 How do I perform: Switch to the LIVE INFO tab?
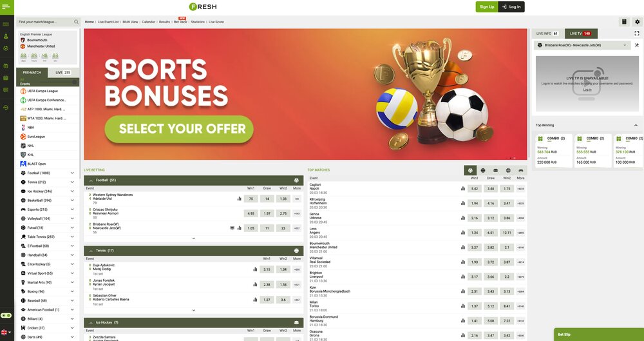point(548,34)
